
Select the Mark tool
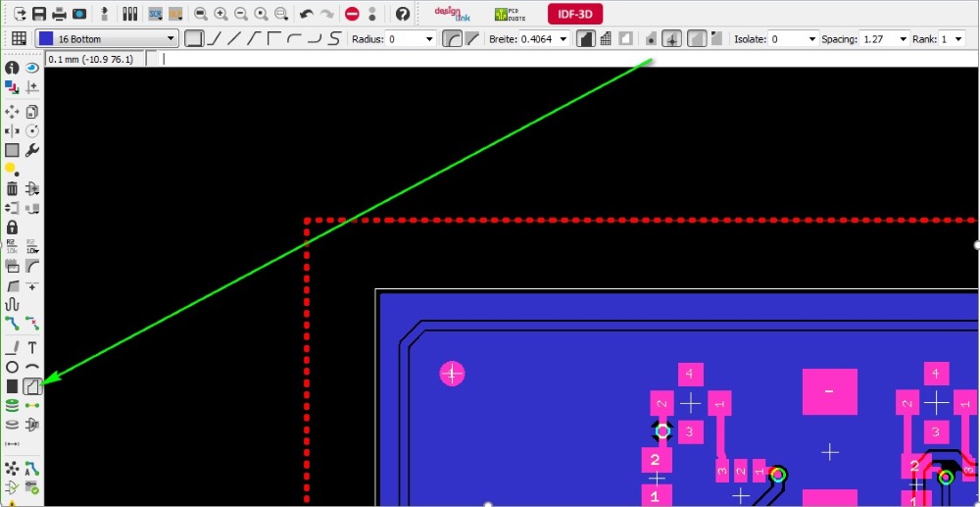[x=32, y=86]
